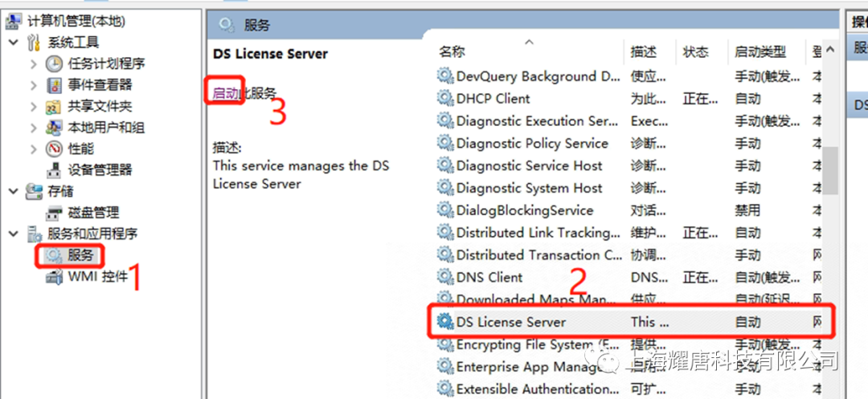Click the Services gear icon in tree
This screenshot has width=868, height=399.
54,255
